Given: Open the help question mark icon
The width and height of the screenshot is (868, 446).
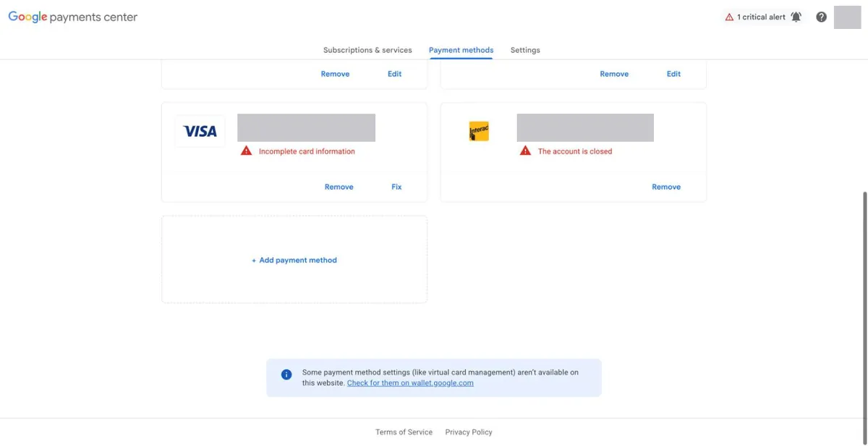Looking at the screenshot, I should [821, 17].
